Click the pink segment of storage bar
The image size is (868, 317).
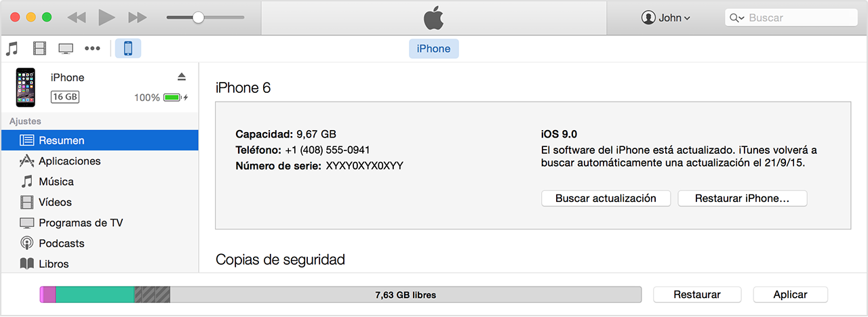(x=48, y=295)
